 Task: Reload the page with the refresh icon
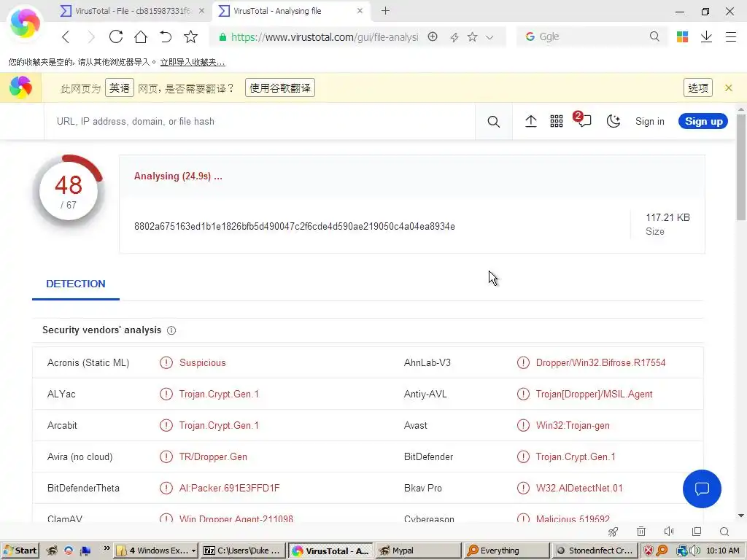(x=116, y=36)
